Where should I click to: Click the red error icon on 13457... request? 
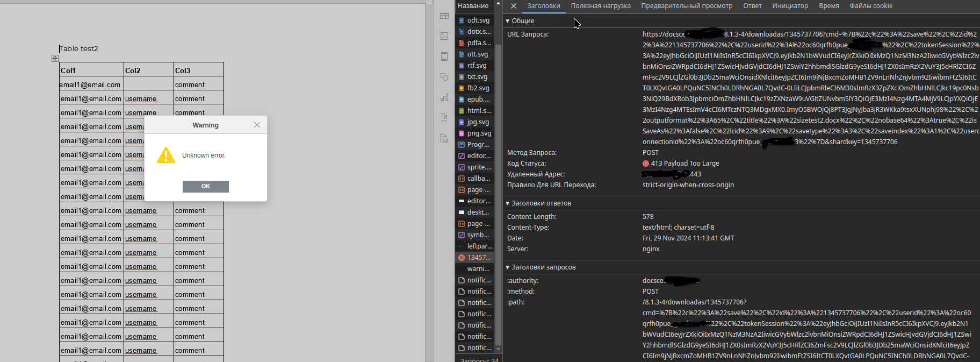(461, 258)
